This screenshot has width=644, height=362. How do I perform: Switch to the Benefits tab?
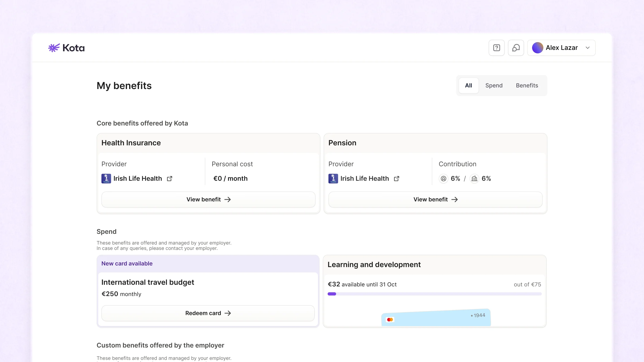coord(527,86)
